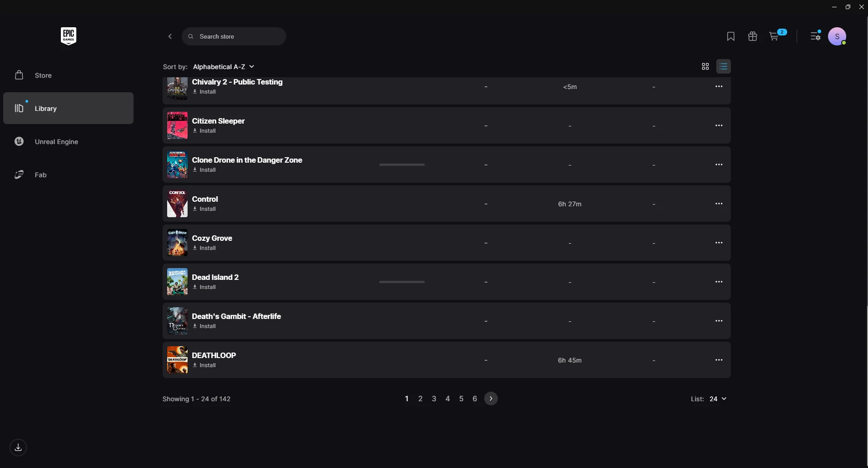Image resolution: width=868 pixels, height=468 pixels.
Task: Go to page 3 of library
Action: (434, 398)
